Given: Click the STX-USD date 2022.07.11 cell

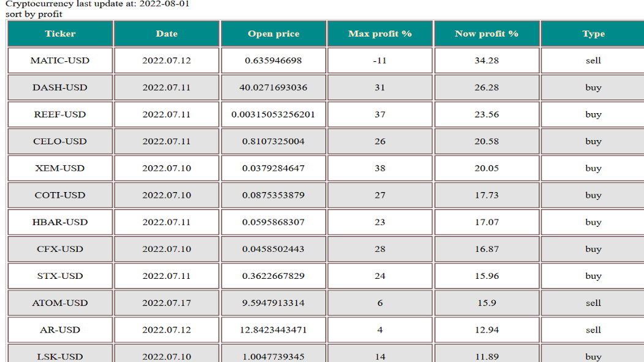Looking at the screenshot, I should point(167,276).
